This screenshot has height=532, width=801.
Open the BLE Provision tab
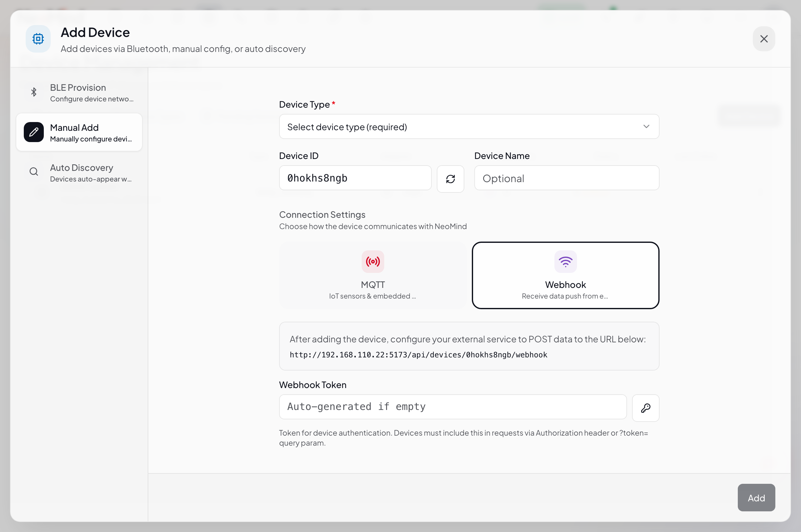pyautogui.click(x=79, y=92)
